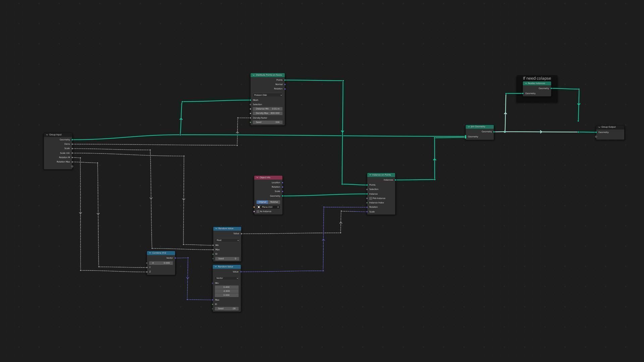Click the Points output socket on Distribute Points
The image size is (644, 362).
click(x=285, y=80)
